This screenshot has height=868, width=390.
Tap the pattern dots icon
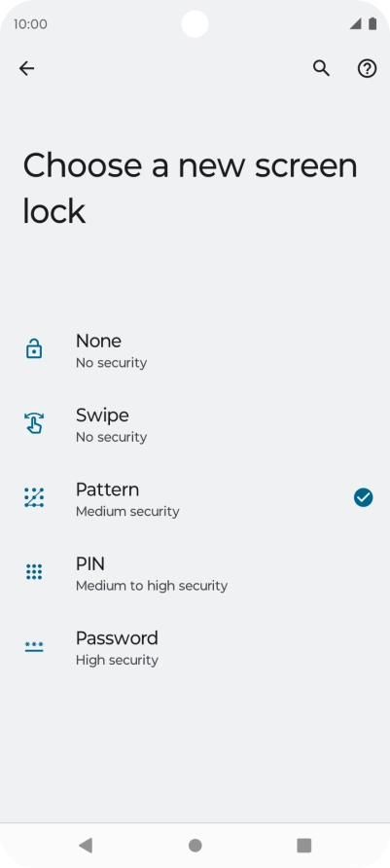tap(34, 497)
